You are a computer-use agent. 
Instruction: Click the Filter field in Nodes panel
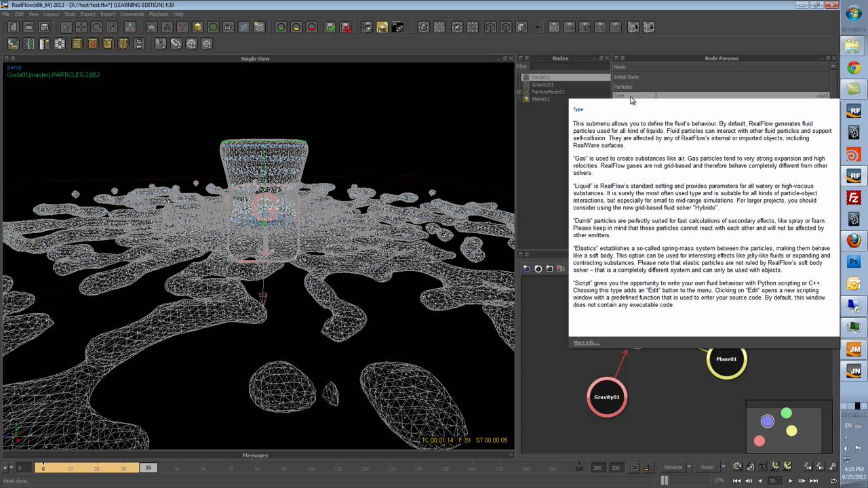569,66
